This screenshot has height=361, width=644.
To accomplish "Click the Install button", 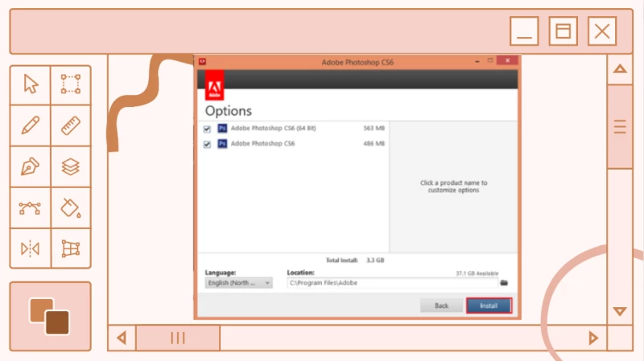I will (x=489, y=306).
